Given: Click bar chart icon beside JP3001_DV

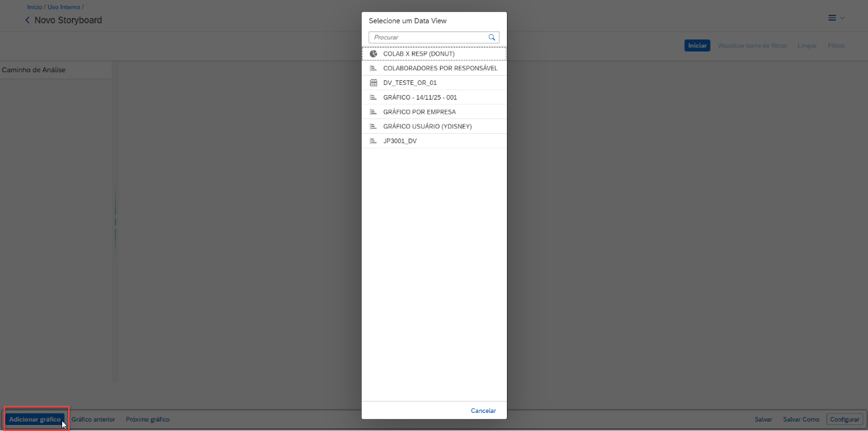Looking at the screenshot, I should pos(374,141).
